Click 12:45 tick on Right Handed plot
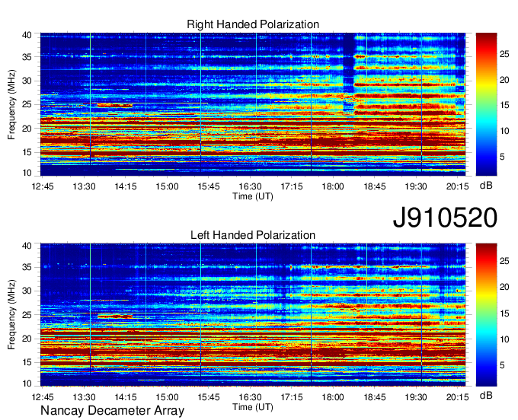Image resolution: width=518 pixels, height=420 pixels. point(43,186)
